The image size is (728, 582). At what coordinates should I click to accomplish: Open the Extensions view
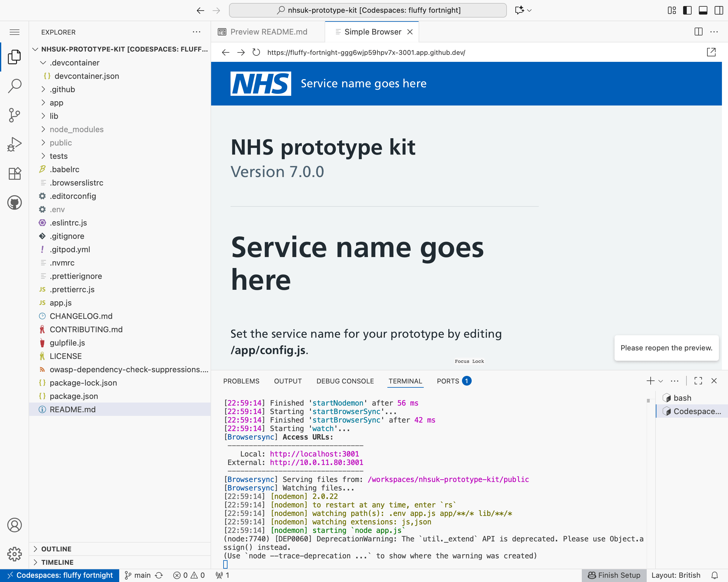(x=15, y=173)
